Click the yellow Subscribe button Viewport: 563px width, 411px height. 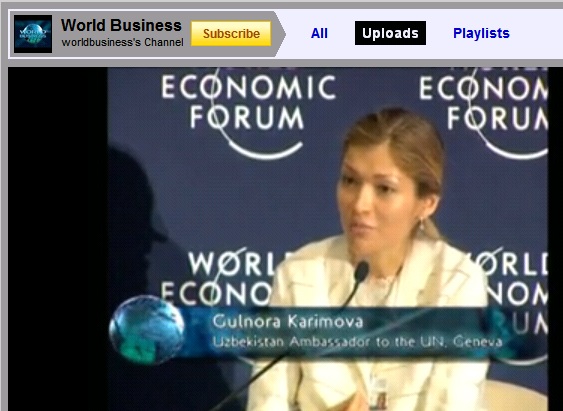[231, 33]
